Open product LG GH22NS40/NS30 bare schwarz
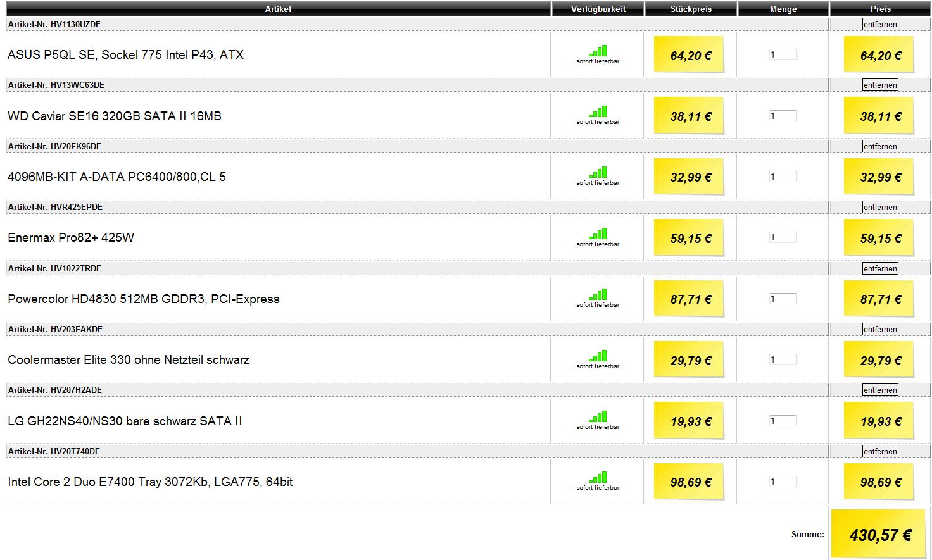The width and height of the screenshot is (932, 560). coord(125,421)
